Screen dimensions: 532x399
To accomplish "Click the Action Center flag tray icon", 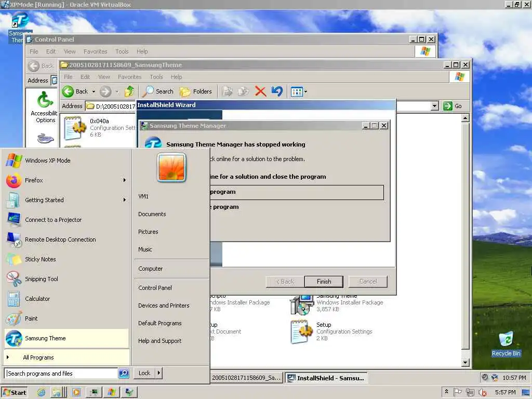I will (457, 392).
